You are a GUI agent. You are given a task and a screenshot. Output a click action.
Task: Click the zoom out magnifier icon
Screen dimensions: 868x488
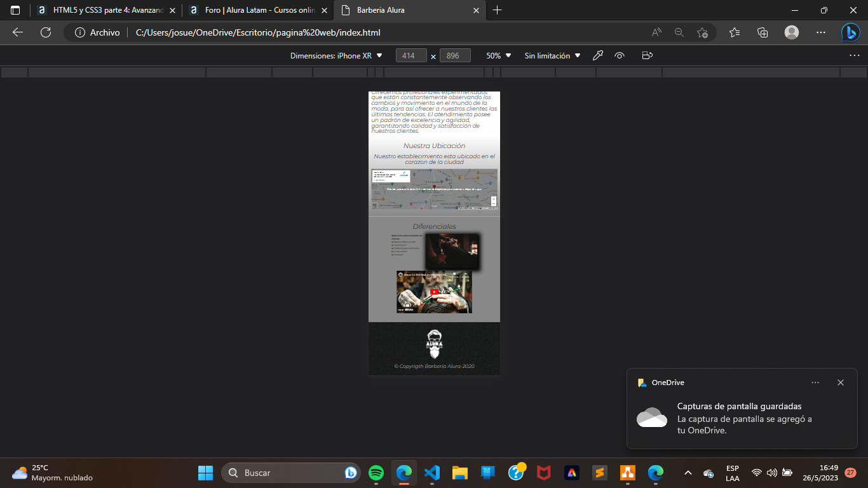[x=679, y=32]
